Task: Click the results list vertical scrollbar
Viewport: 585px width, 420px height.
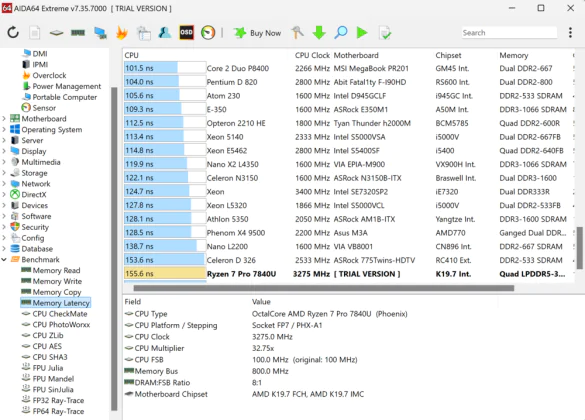Action: [x=579, y=248]
